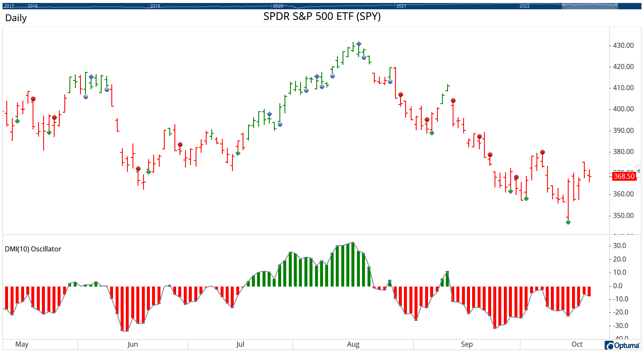Jump to 2019 on the overview timeline

click(x=155, y=6)
